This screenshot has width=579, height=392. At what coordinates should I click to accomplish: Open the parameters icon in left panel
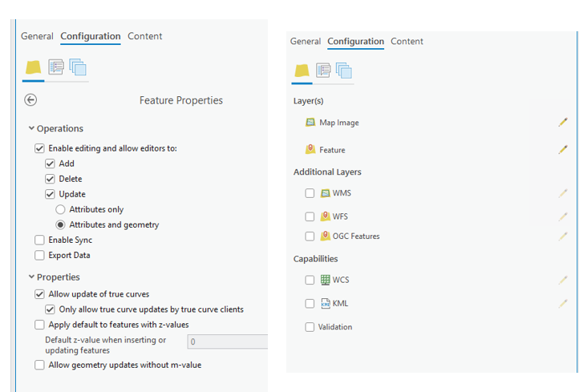click(x=56, y=67)
